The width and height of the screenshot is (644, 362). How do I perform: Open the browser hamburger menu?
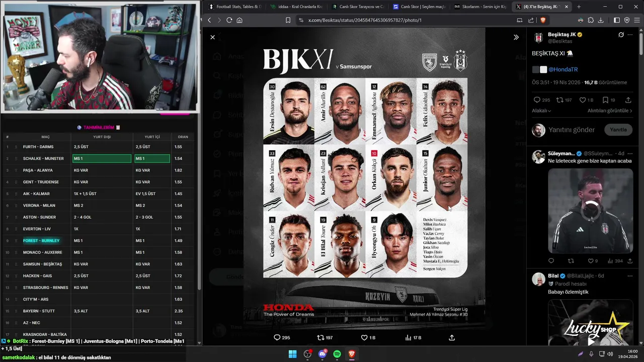[636, 20]
